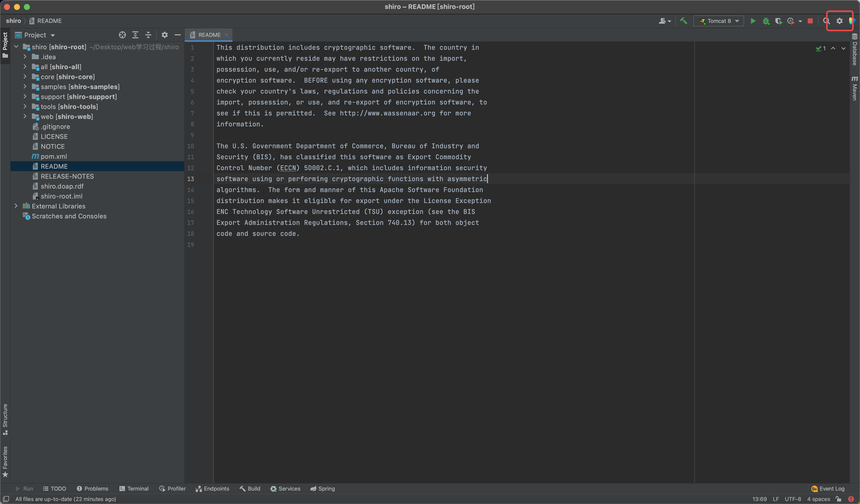Open IDE settings gear in top toolbar
The width and height of the screenshot is (860, 504).
click(839, 21)
